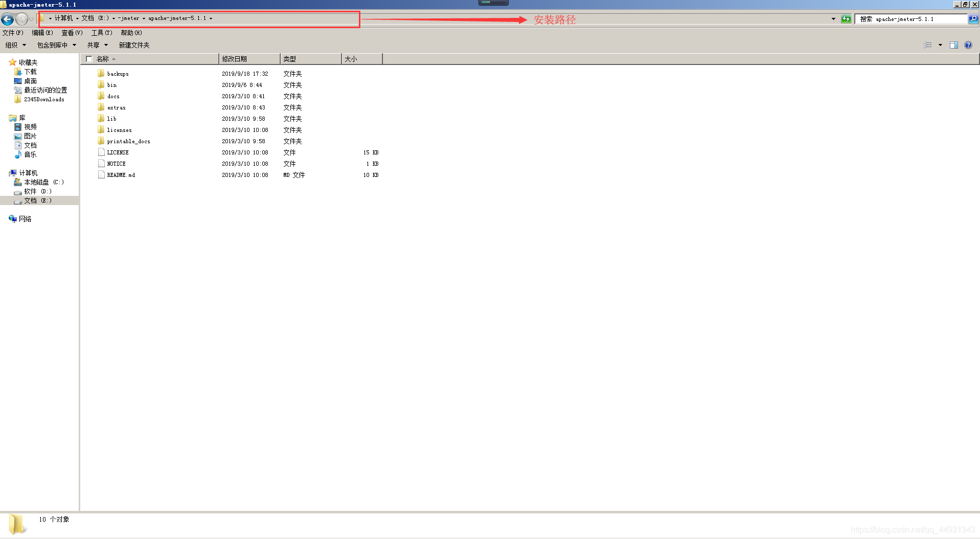This screenshot has width=980, height=539.
Task: Click the 计算机 breadcrumb in address bar
Action: coord(64,18)
